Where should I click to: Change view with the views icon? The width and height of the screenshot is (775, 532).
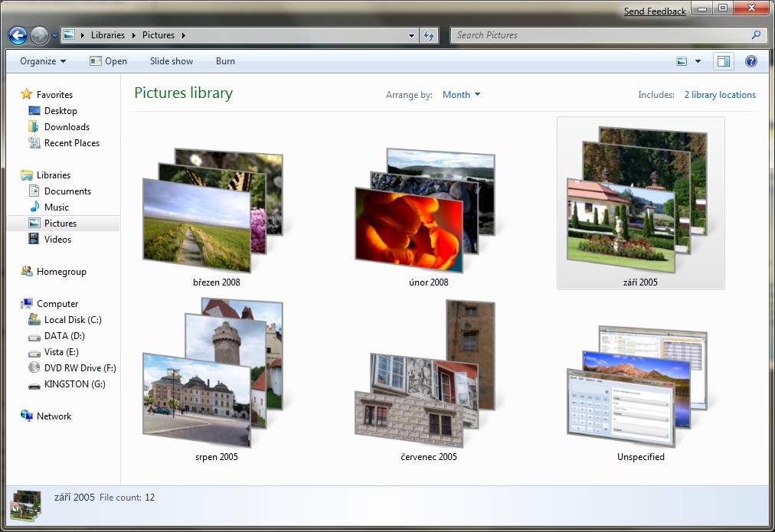682,61
